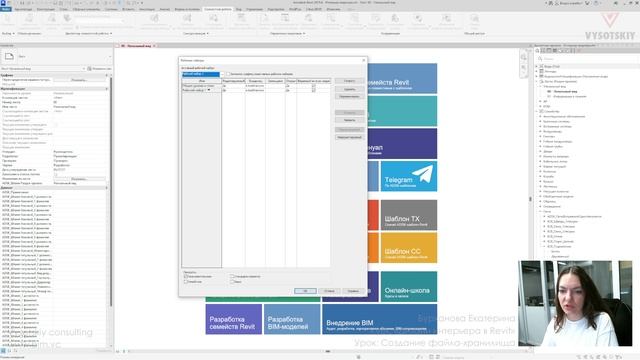Click the navigation wheel icon in view
640x360 pixels.
pyautogui.click(x=524, y=57)
